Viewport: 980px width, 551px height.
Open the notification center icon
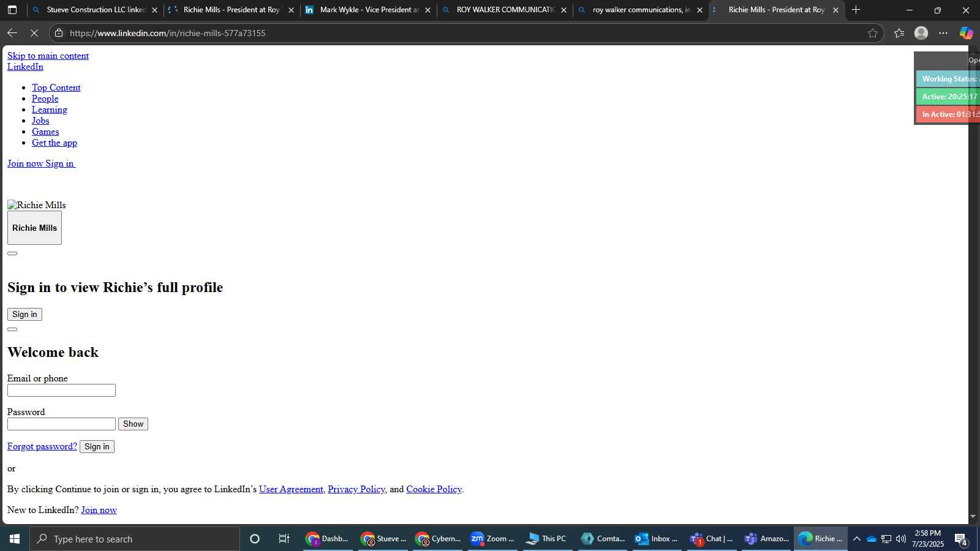960,539
